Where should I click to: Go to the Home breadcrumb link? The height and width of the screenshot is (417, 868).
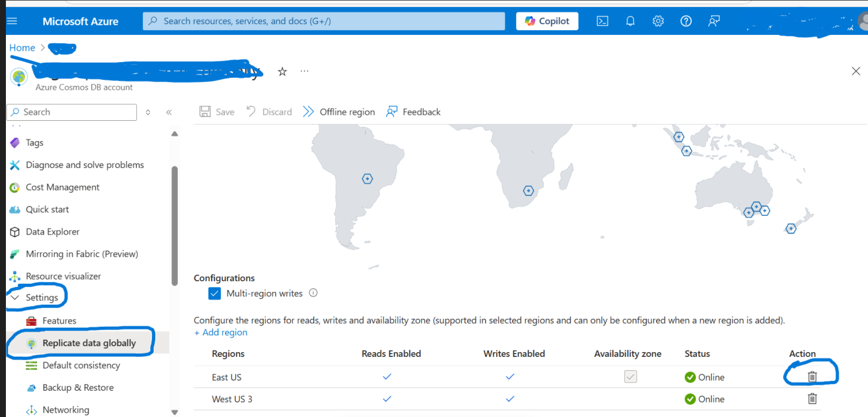pyautogui.click(x=22, y=48)
